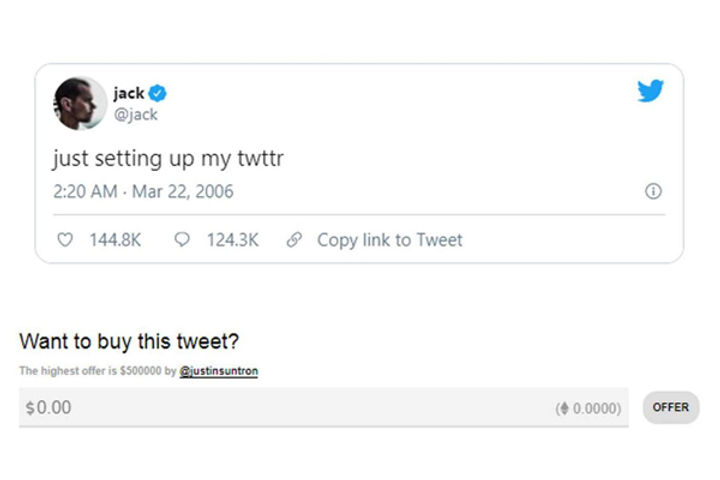
Task: Click the Twitter bird logo
Action: point(650,92)
